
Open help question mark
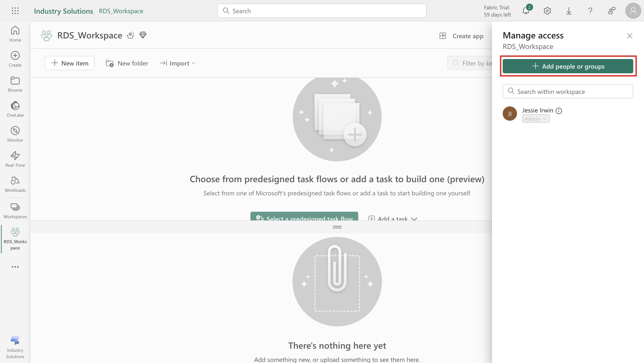pyautogui.click(x=590, y=11)
